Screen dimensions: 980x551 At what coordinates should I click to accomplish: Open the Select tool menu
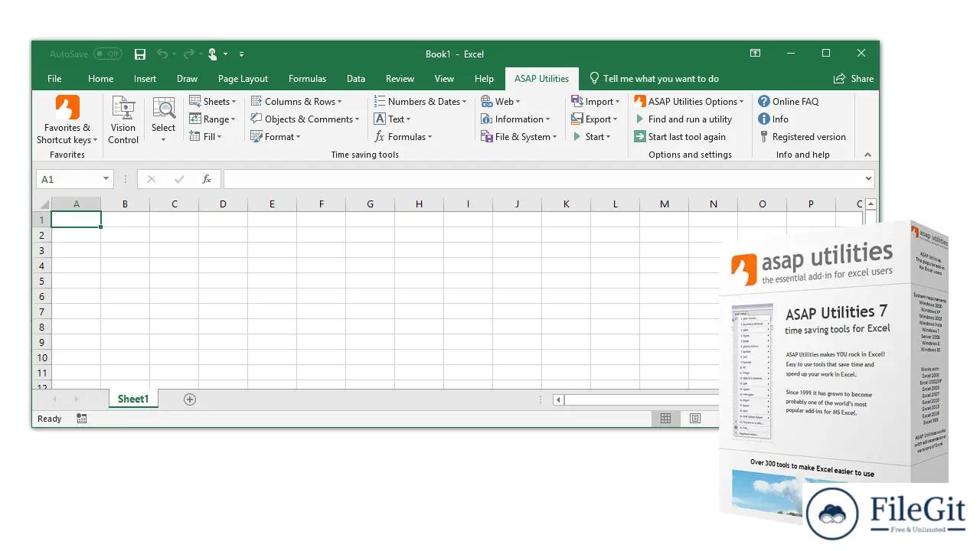[x=163, y=120]
